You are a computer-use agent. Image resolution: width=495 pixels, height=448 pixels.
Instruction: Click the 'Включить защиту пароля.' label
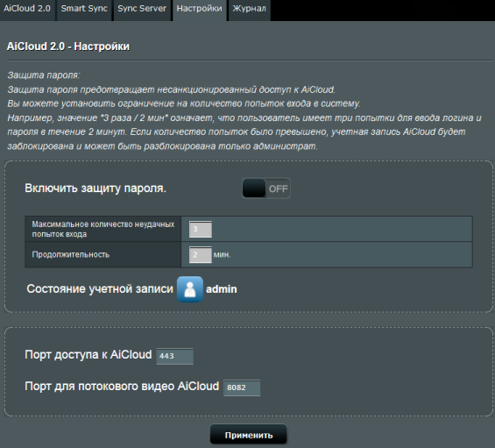(95, 188)
